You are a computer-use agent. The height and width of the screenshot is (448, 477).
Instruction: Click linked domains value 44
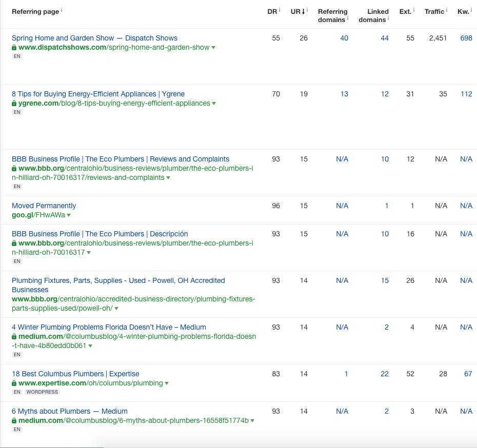coord(385,38)
